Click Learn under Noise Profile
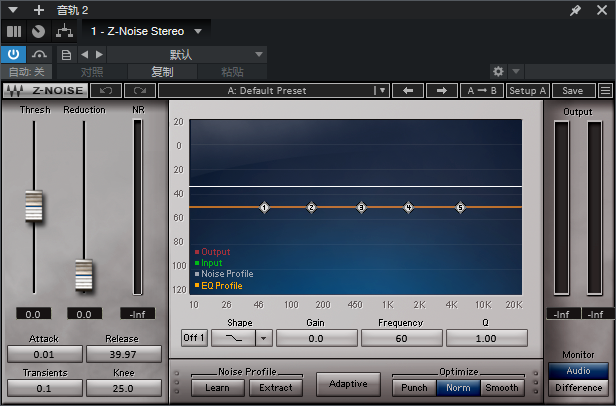The height and width of the screenshot is (406, 616). point(217,388)
